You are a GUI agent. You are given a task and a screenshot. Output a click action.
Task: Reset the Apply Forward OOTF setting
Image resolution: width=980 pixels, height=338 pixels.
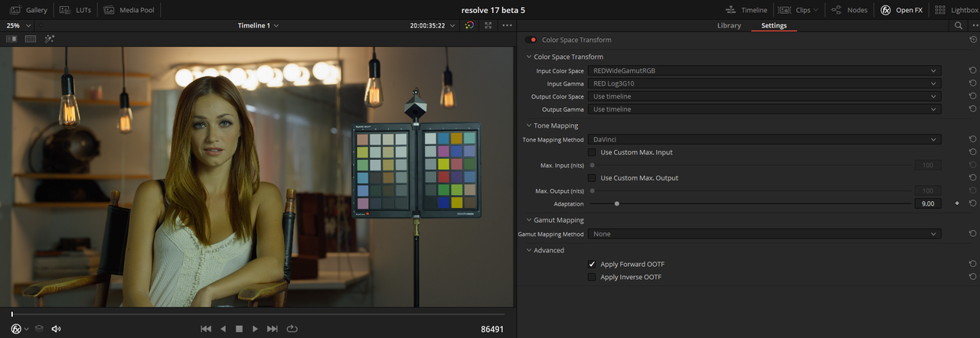tap(972, 264)
